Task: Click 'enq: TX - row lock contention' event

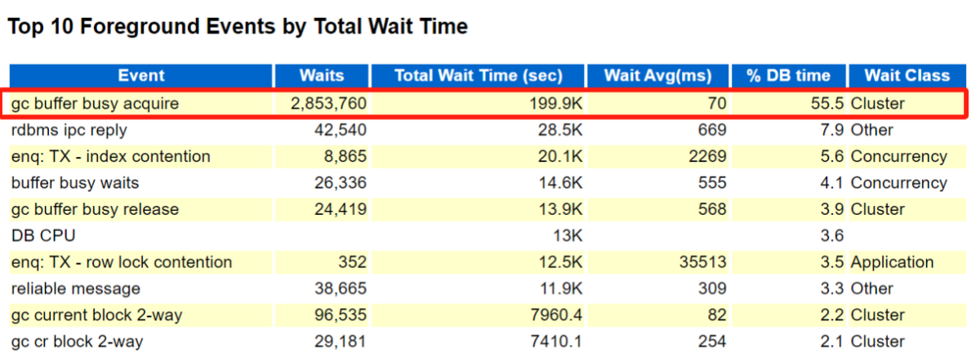Action: (122, 262)
